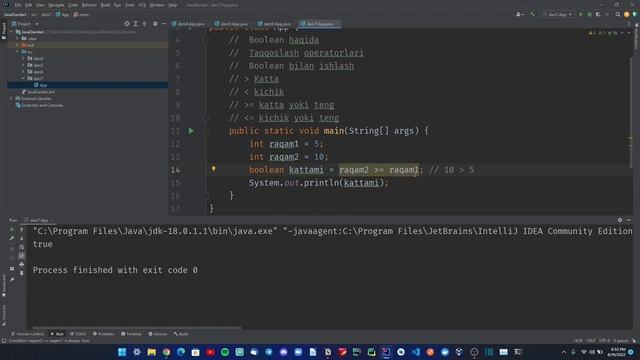The image size is (640, 360).
Task: Toggle Scroll to End in Run console toolbar
Action: [x=22, y=256]
